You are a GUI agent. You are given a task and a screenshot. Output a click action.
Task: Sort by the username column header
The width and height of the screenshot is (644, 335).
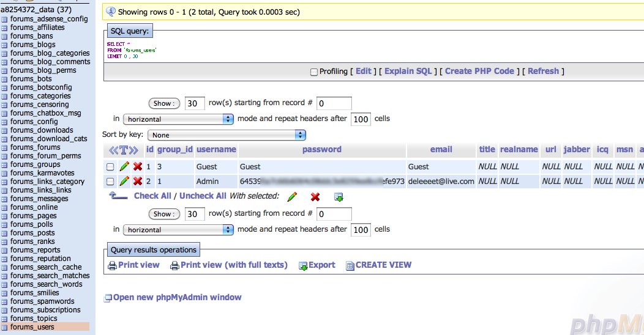pyautogui.click(x=217, y=149)
